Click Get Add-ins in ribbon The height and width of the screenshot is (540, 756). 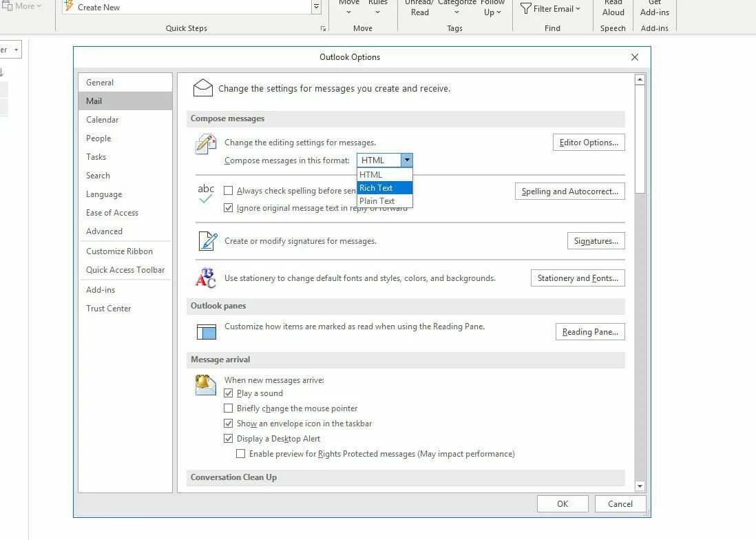click(655, 9)
